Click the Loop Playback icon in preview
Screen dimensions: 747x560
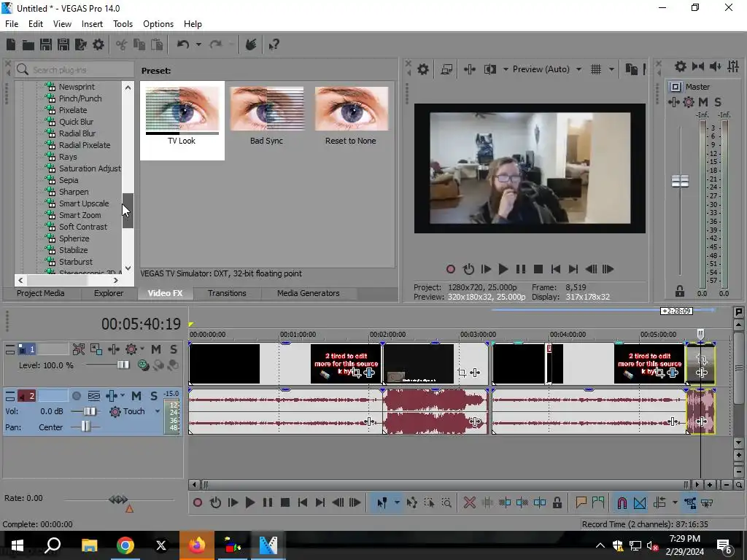(469, 270)
